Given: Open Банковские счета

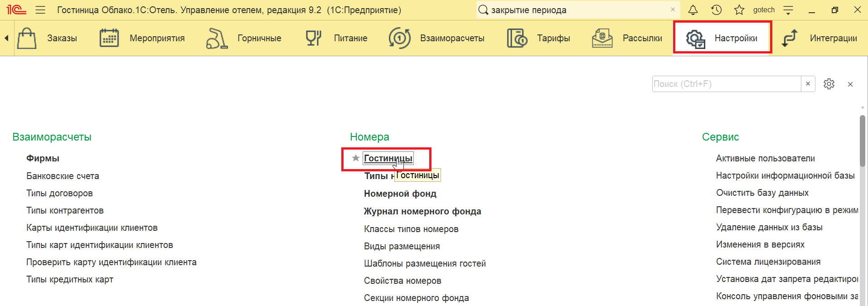Looking at the screenshot, I should (x=63, y=176).
